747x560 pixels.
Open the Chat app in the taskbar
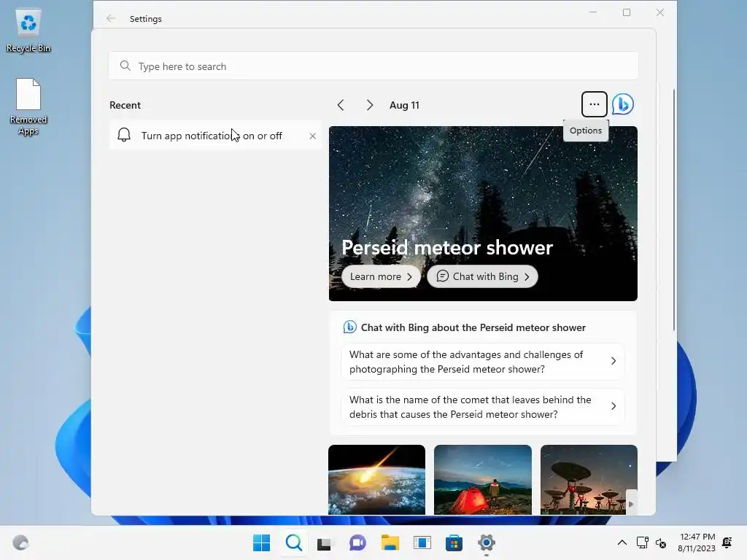click(x=357, y=542)
